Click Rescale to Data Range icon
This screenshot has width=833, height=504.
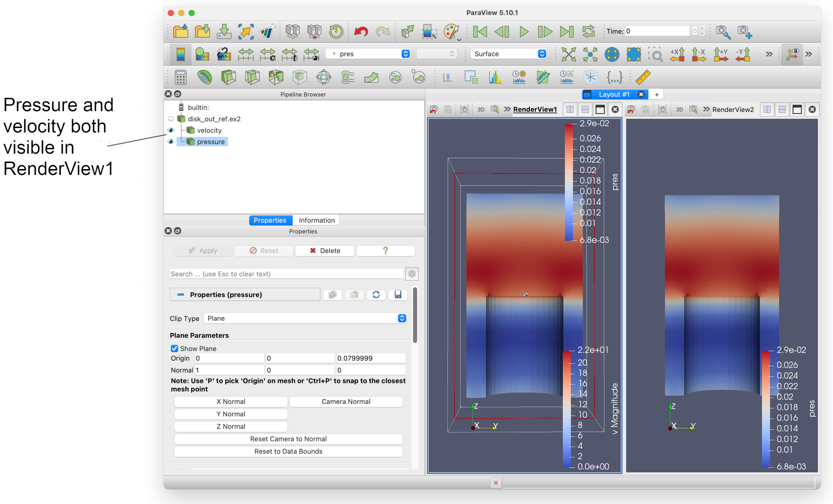[x=246, y=54]
